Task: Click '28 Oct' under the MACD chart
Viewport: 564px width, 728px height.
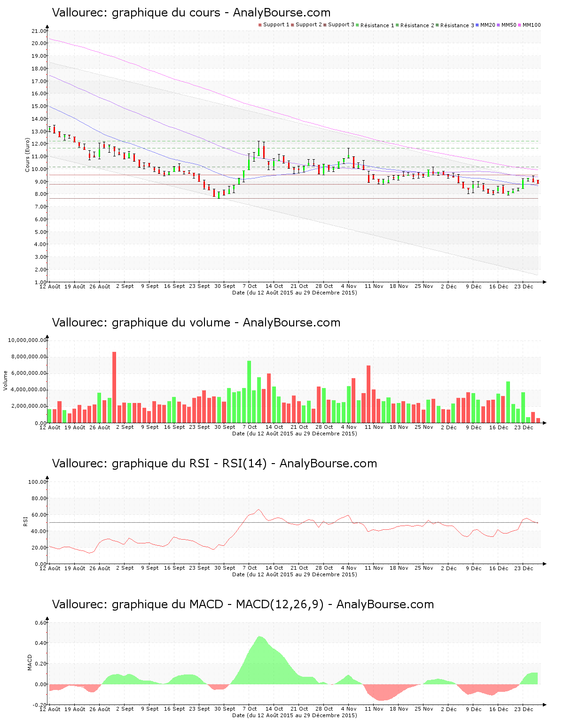Action: [x=324, y=709]
